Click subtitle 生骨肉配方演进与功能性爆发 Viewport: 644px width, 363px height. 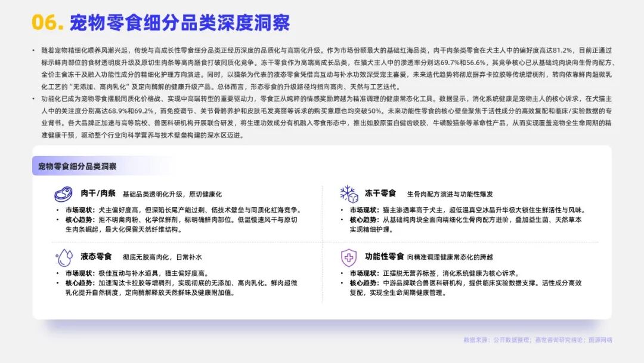click(x=450, y=194)
